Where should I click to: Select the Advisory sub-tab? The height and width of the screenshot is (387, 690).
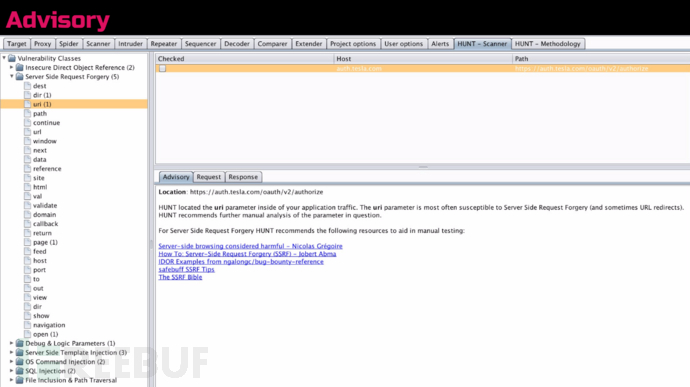pos(176,177)
